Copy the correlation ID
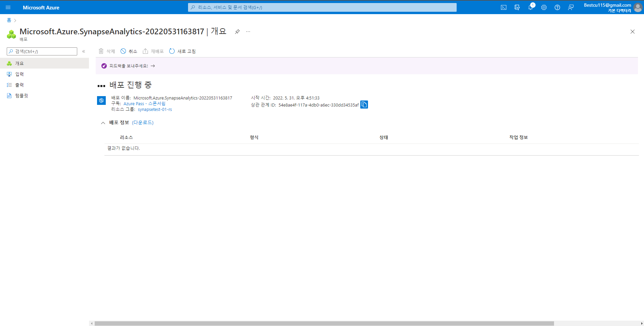This screenshot has height=326, width=644. [364, 105]
